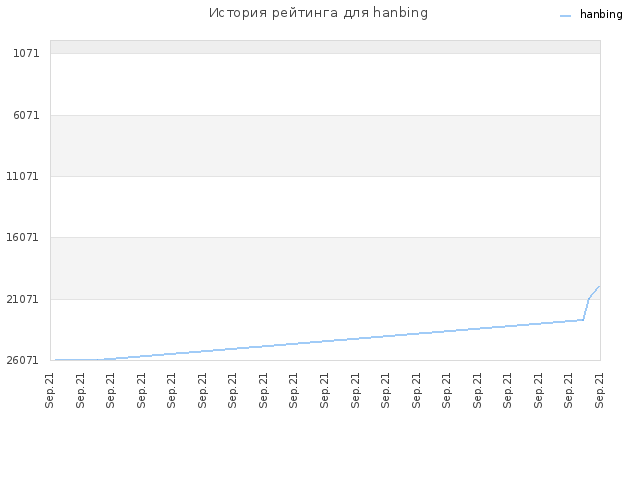This screenshot has width=640, height=480.
Task: Click the 26071 y-axis label
Action: (x=22, y=360)
